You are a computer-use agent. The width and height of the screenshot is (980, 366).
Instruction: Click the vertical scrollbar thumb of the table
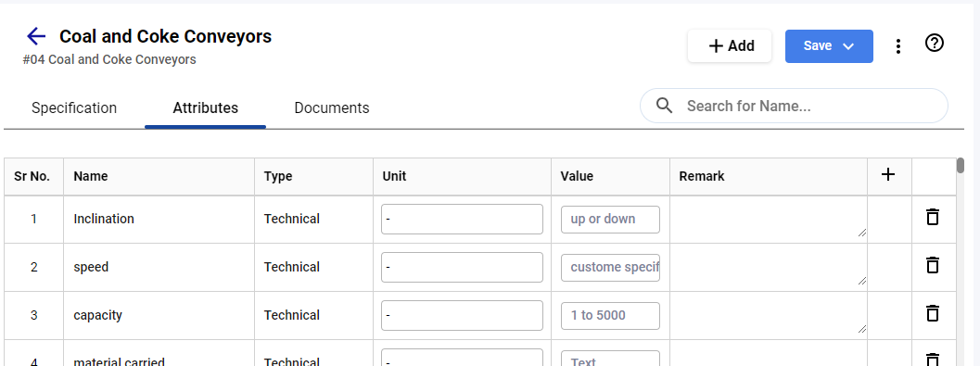[x=960, y=165]
